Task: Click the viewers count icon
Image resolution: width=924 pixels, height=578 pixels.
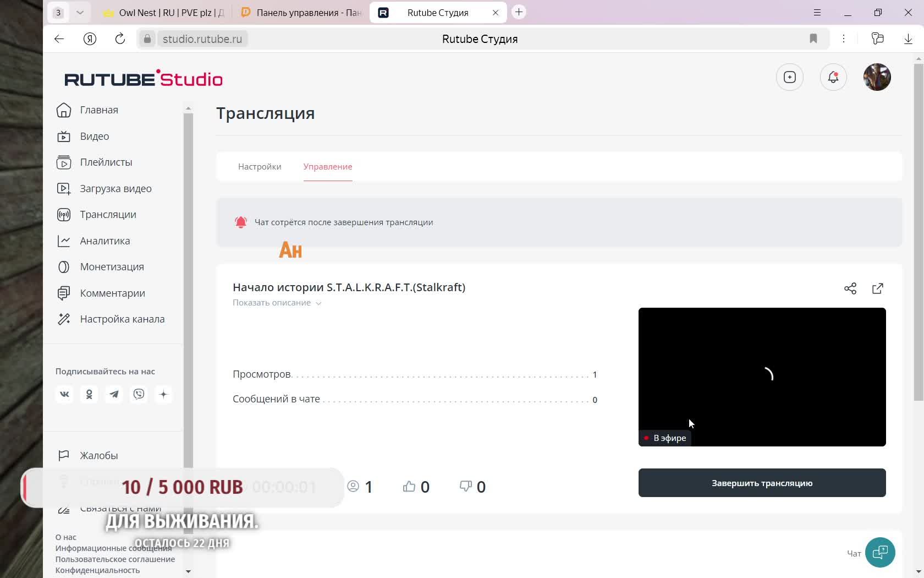Action: coord(353,487)
